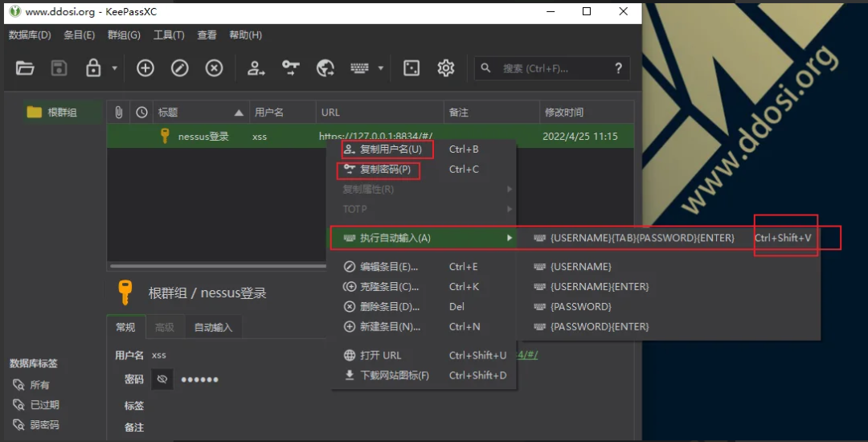Switch to the 常规 tab

point(125,327)
